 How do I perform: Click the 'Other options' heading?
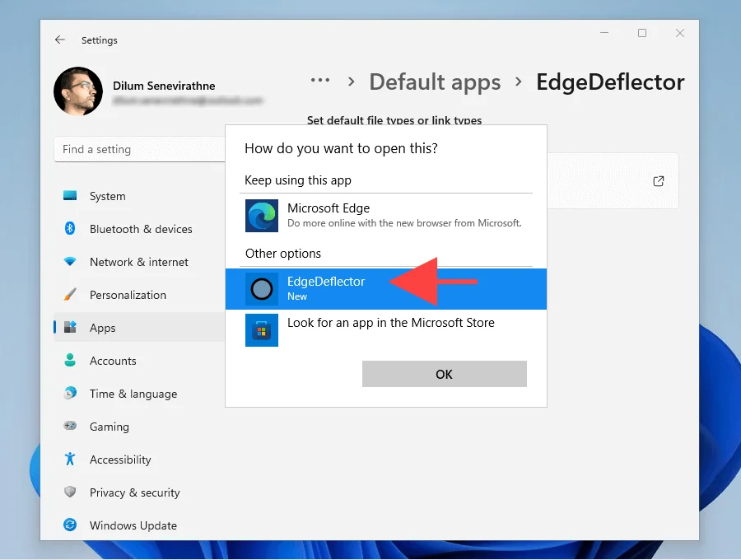click(x=283, y=254)
